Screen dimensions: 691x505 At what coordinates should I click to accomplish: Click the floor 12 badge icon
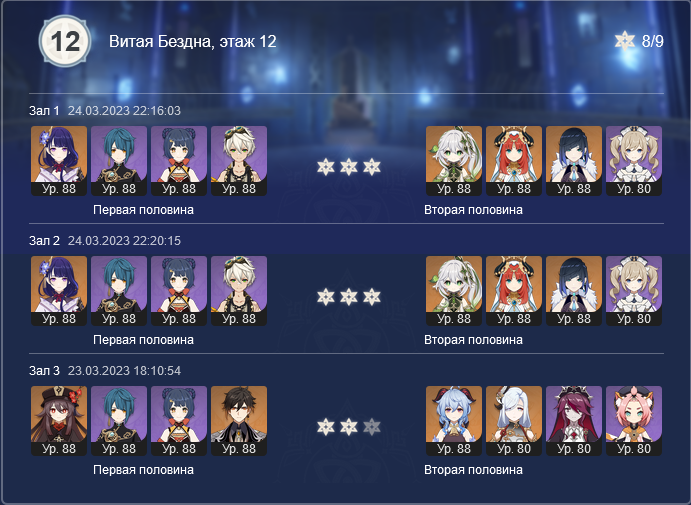pos(65,41)
